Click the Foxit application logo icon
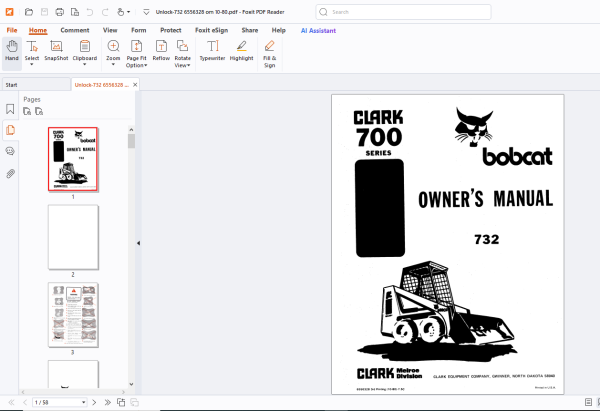 point(10,12)
